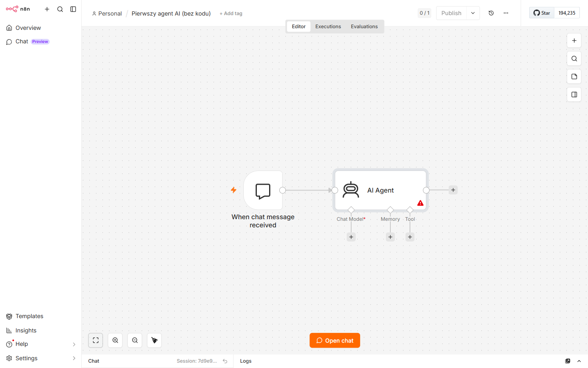Image resolution: width=588 pixels, height=368 pixels.
Task: Expand the Help menu
Action: (x=40, y=344)
